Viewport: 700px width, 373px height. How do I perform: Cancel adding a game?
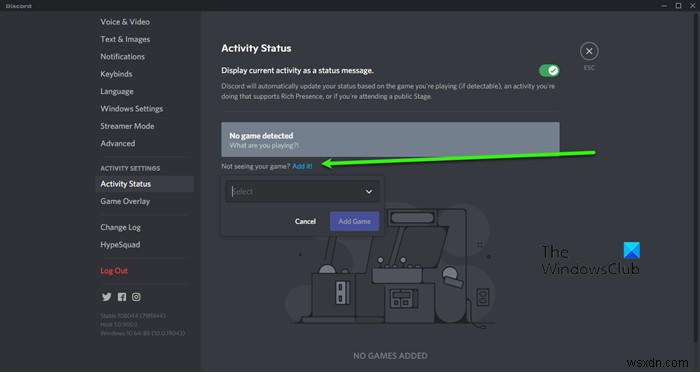[305, 221]
